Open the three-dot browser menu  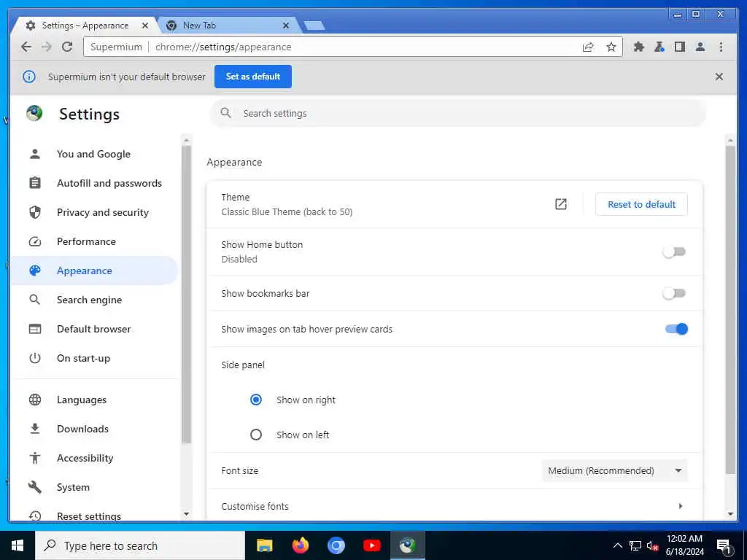(721, 47)
